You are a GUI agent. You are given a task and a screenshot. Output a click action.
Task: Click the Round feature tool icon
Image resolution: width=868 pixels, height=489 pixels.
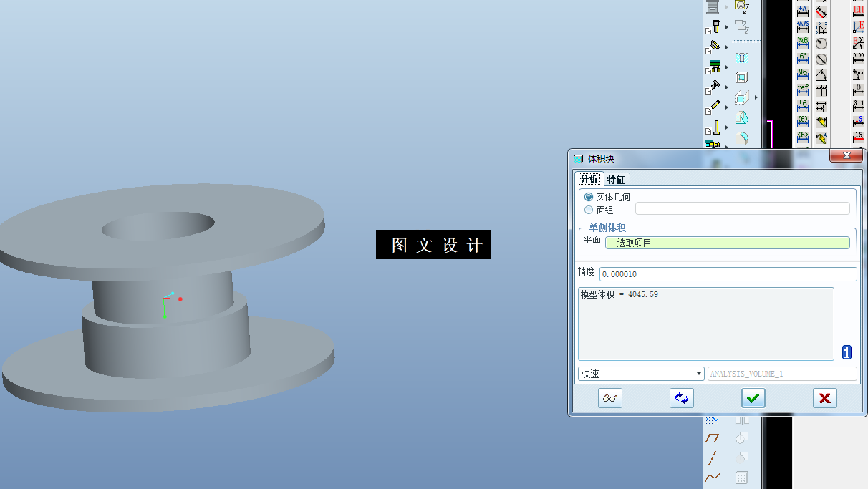tap(742, 137)
